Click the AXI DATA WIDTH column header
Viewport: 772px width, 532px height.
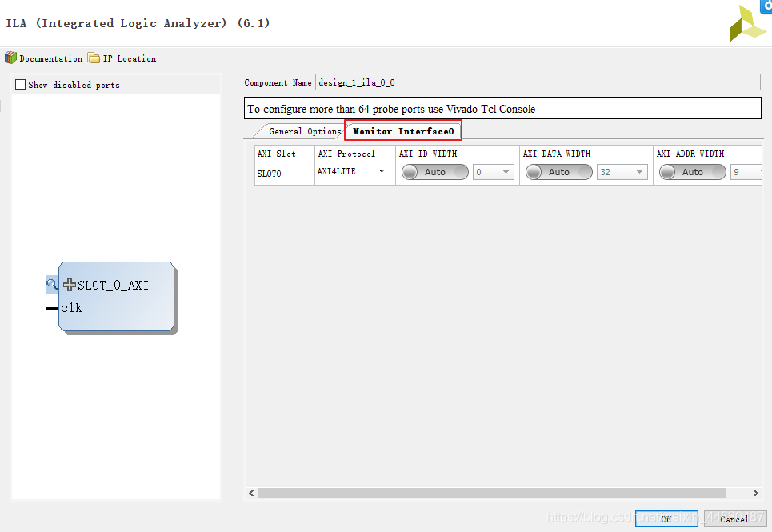pyautogui.click(x=586, y=153)
